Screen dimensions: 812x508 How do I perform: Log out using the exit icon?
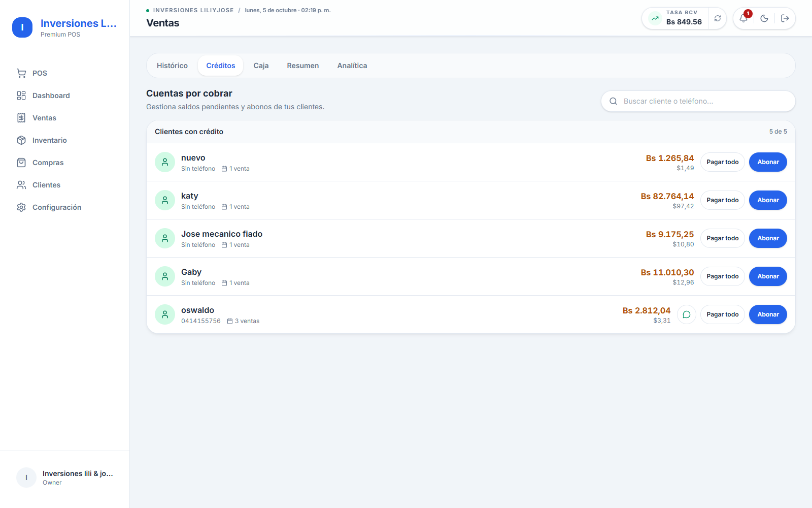click(785, 18)
